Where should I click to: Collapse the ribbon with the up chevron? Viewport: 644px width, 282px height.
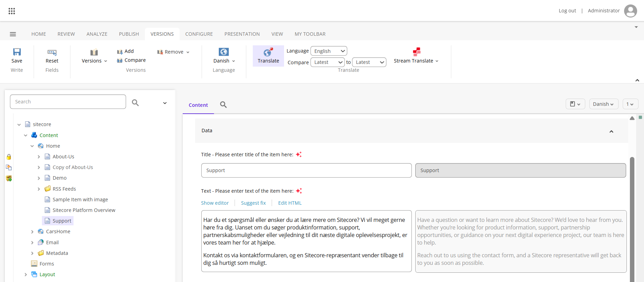pos(637,80)
